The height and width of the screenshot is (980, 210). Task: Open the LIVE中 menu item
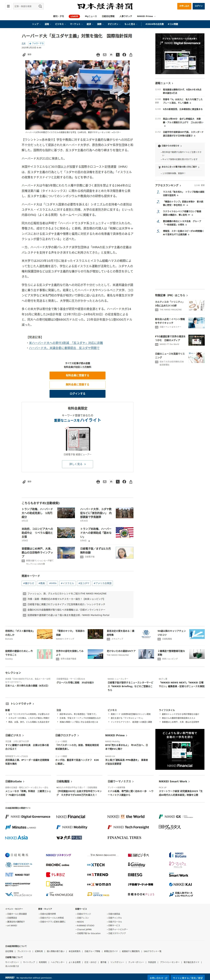coord(74,16)
